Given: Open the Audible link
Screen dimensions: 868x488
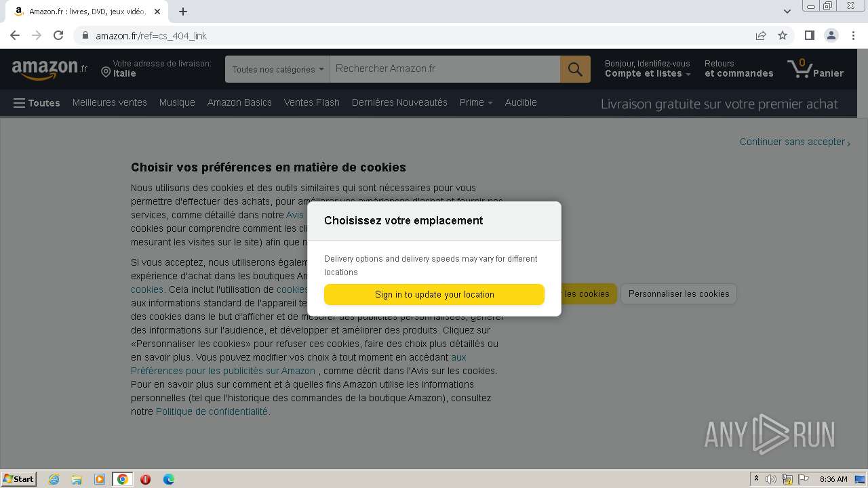Looking at the screenshot, I should 521,103.
